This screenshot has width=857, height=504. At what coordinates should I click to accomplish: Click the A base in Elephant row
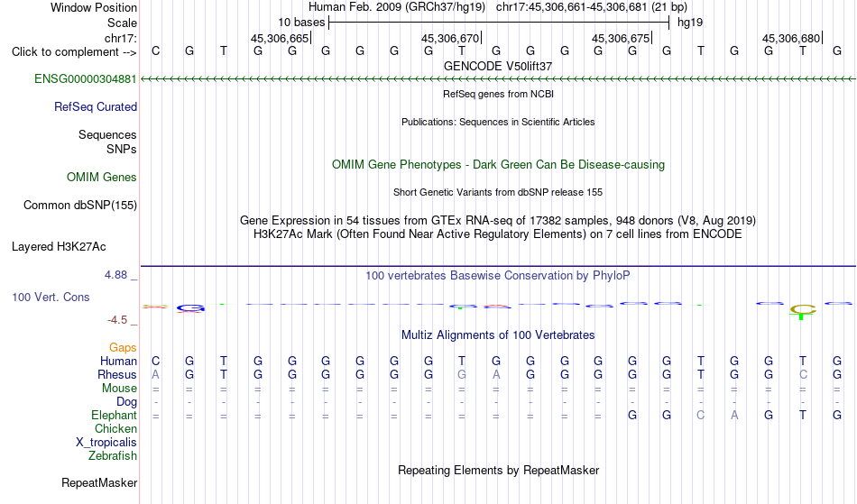click(734, 415)
